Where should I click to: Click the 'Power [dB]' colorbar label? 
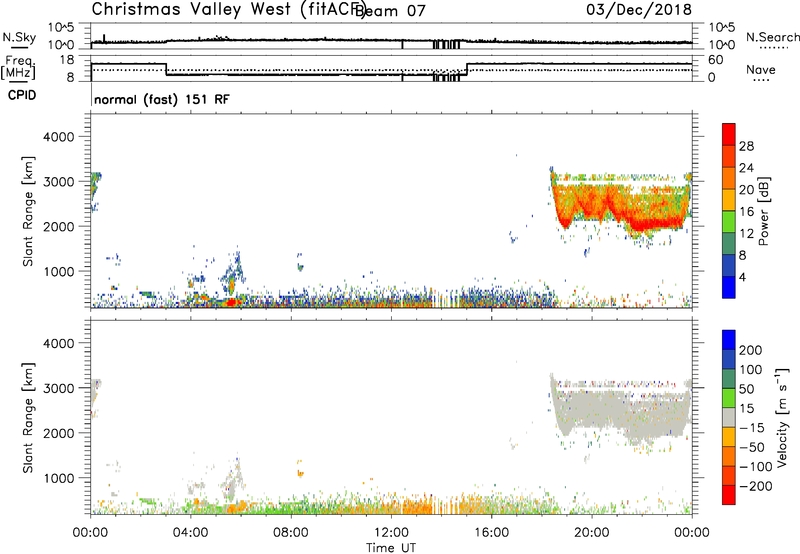click(x=763, y=211)
